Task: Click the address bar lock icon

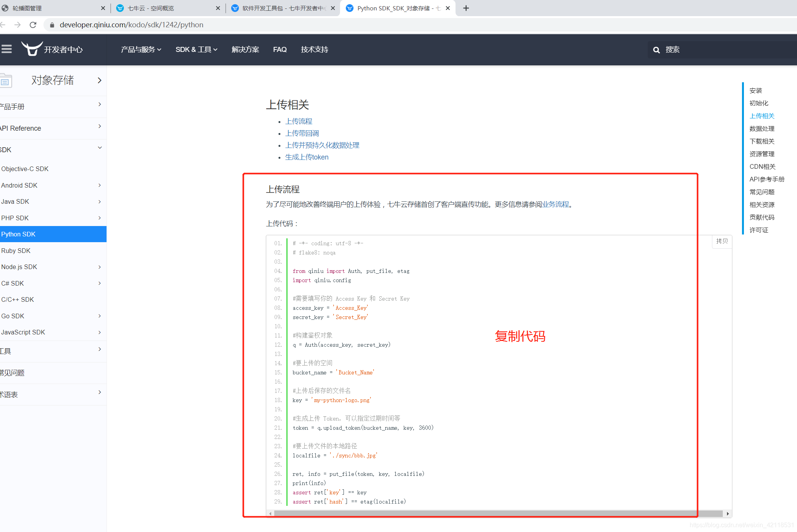Action: (52, 25)
